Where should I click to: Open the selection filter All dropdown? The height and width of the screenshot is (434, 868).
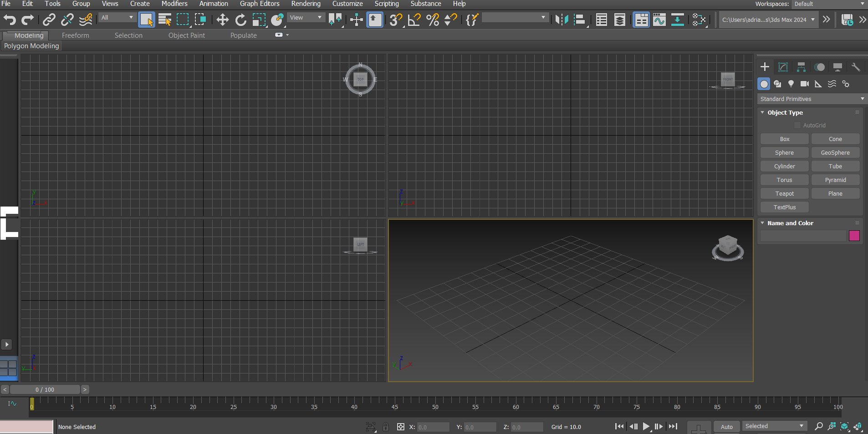pos(117,18)
